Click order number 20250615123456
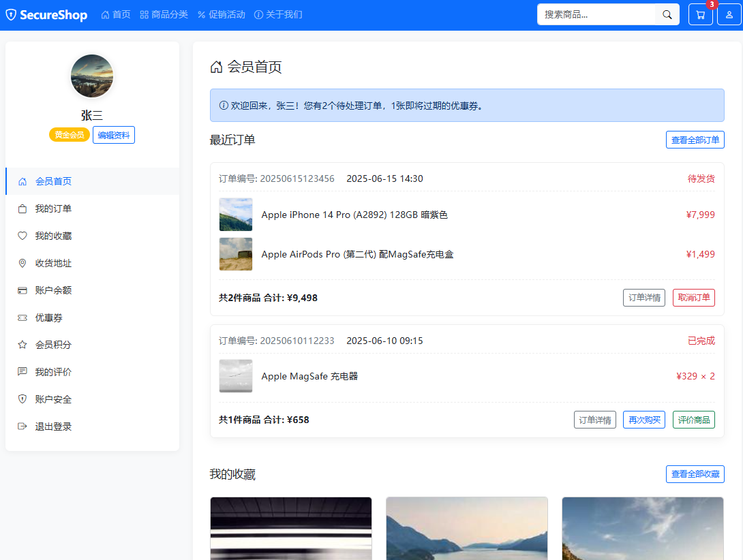This screenshot has height=560, width=743. point(297,178)
